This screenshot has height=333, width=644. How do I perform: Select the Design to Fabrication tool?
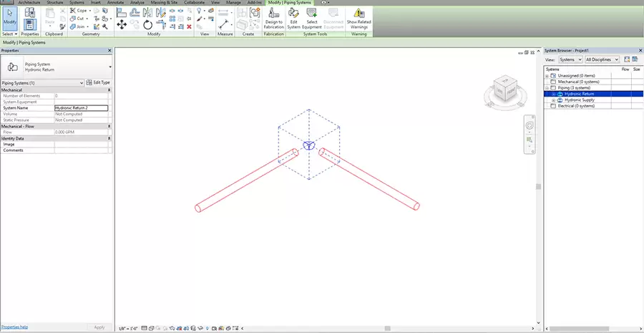coord(273,18)
